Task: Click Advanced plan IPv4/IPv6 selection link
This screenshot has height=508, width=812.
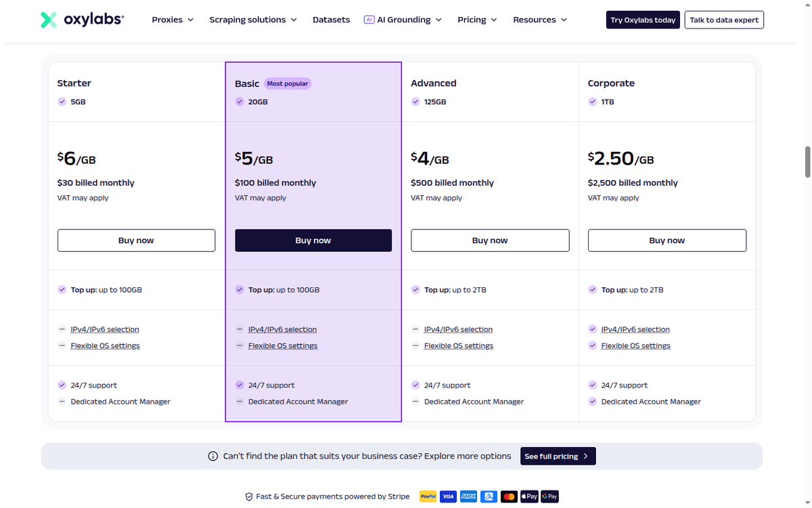Action: point(458,330)
